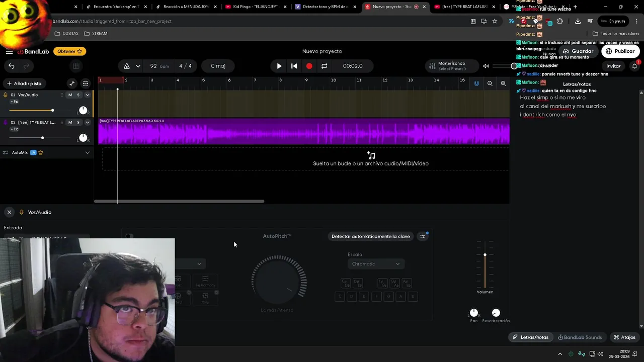Click the Publicar button

(x=620, y=51)
